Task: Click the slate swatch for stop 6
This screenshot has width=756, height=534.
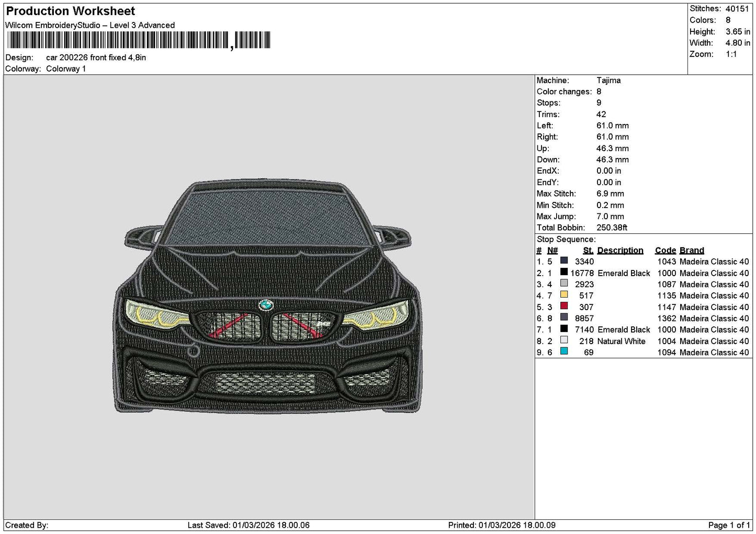Action: point(564,318)
